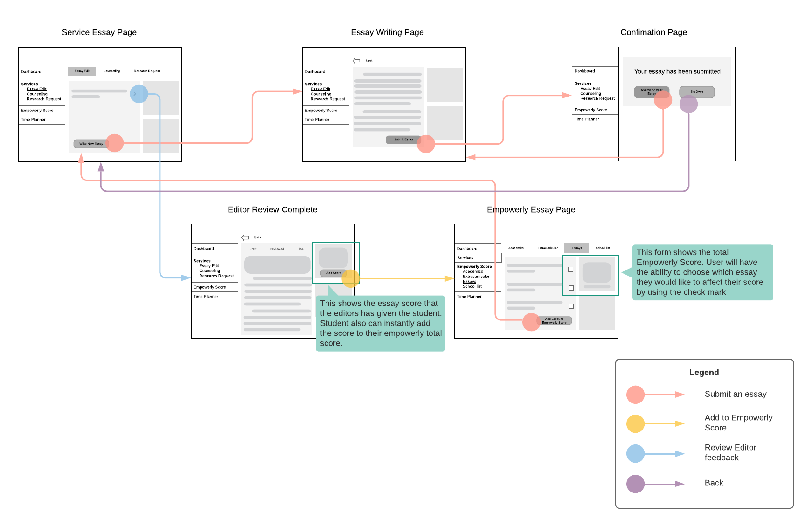Screen dimensions: 812x527
Task: Open Academics tab on Empowerly Essay Page
Action: coord(516,248)
